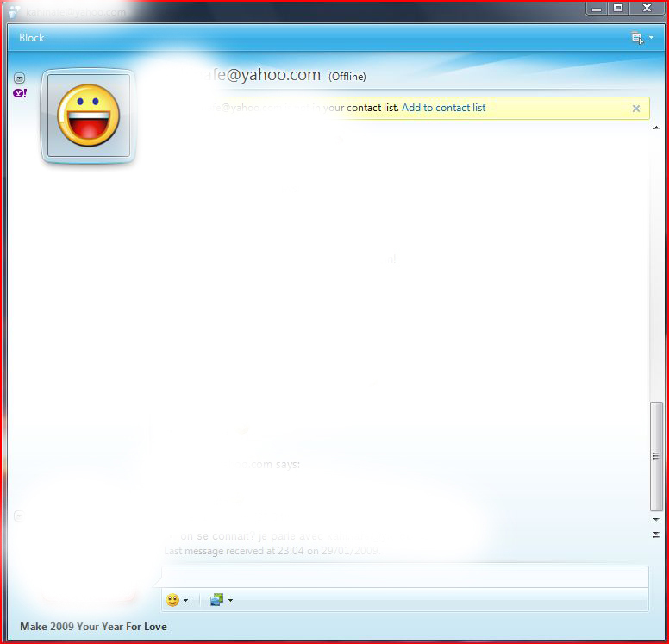The image size is (669, 644).
Task: Toggle your own display picture arrow at lower left
Action: [x=18, y=516]
